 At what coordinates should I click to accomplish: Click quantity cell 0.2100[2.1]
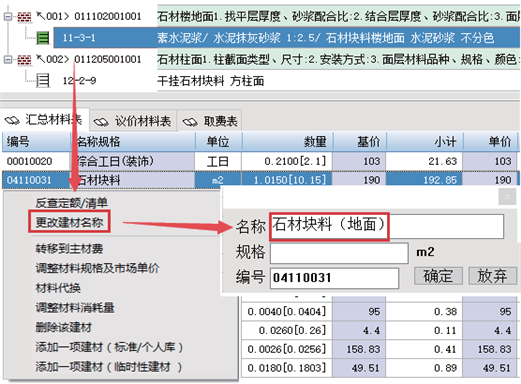[287, 161]
